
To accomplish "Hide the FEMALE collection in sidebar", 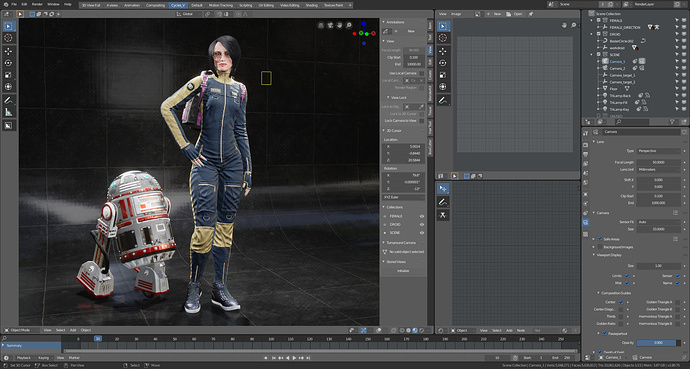I will click(x=422, y=216).
